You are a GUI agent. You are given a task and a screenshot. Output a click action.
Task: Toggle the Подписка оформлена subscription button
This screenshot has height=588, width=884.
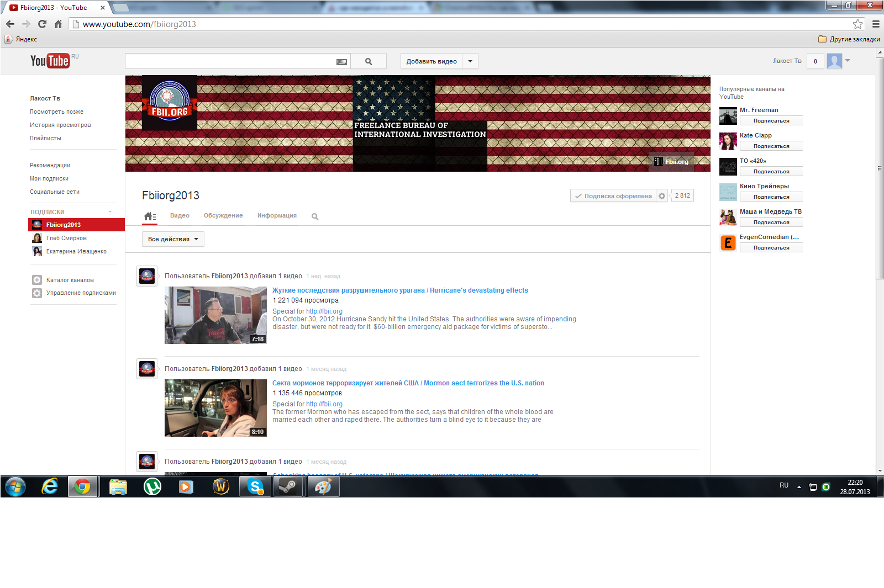tap(613, 196)
